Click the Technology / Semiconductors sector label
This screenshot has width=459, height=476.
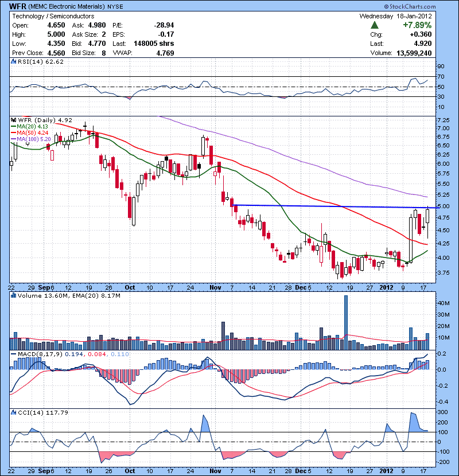53,16
